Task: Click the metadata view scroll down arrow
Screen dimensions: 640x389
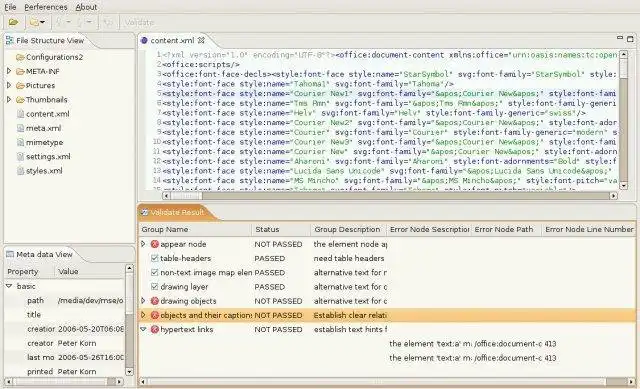Action: click(x=129, y=371)
